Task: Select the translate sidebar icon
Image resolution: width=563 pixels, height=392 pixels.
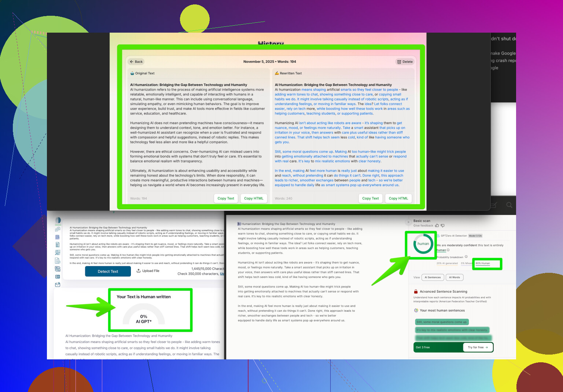Action: (58, 269)
